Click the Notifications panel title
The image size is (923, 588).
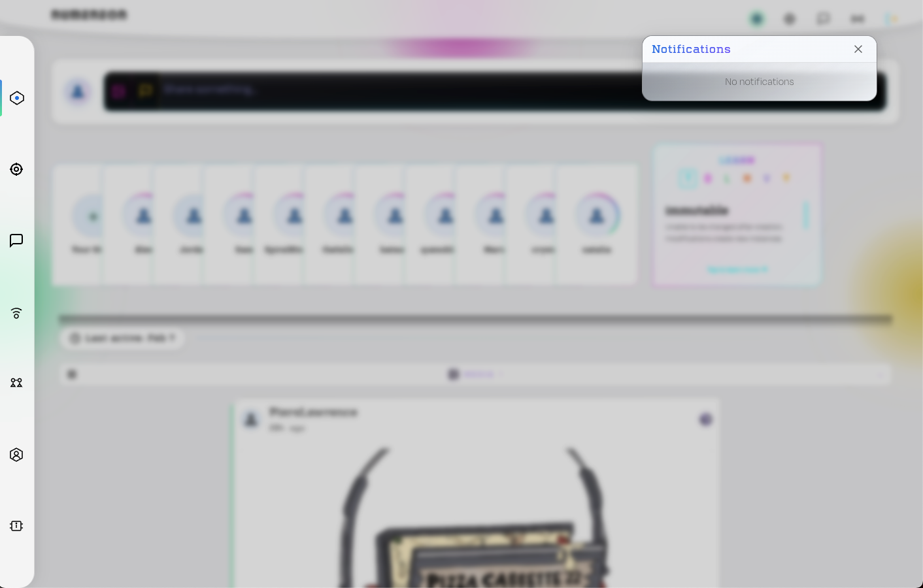pos(691,49)
